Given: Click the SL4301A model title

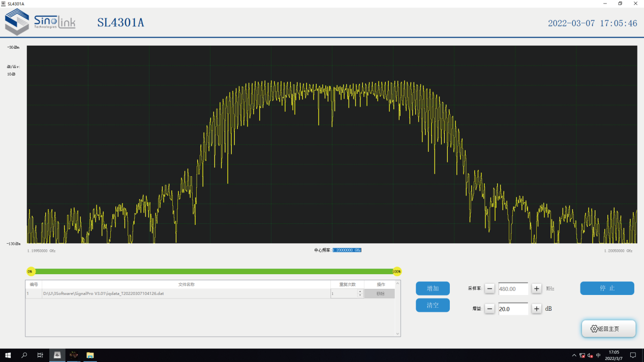Looking at the screenshot, I should [120, 23].
